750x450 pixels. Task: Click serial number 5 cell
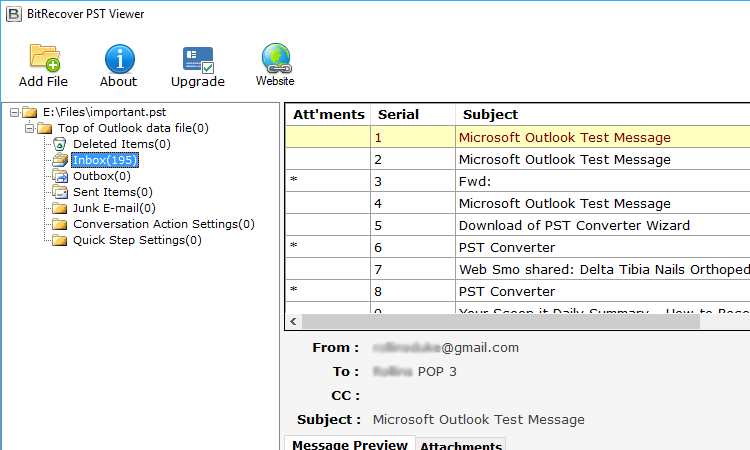[x=413, y=225]
